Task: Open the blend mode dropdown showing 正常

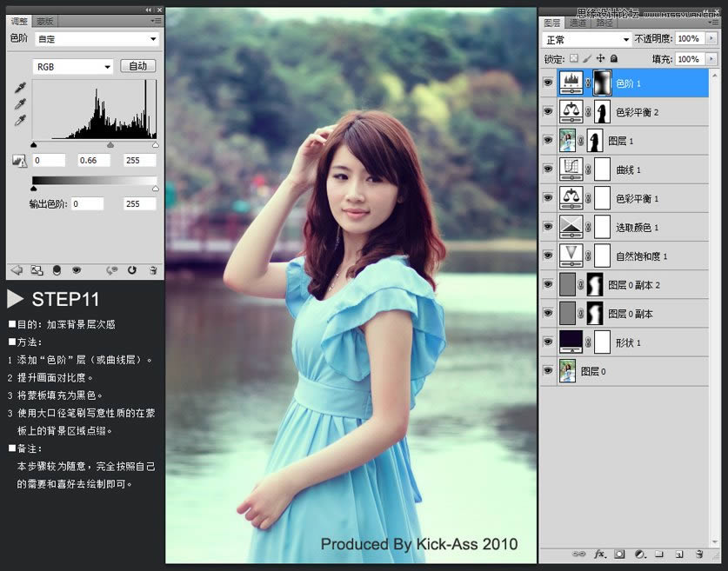Action: point(587,39)
